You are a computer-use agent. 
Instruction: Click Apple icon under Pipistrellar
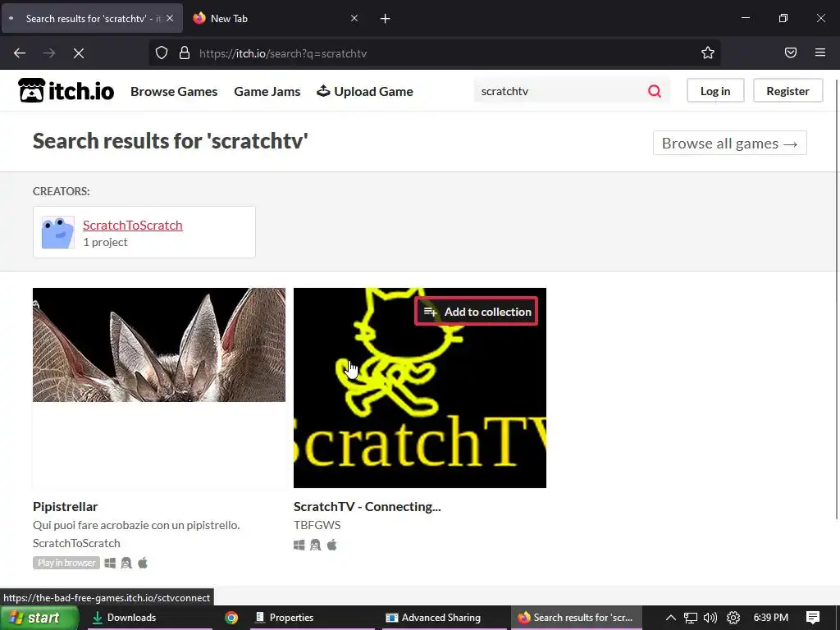(x=143, y=563)
